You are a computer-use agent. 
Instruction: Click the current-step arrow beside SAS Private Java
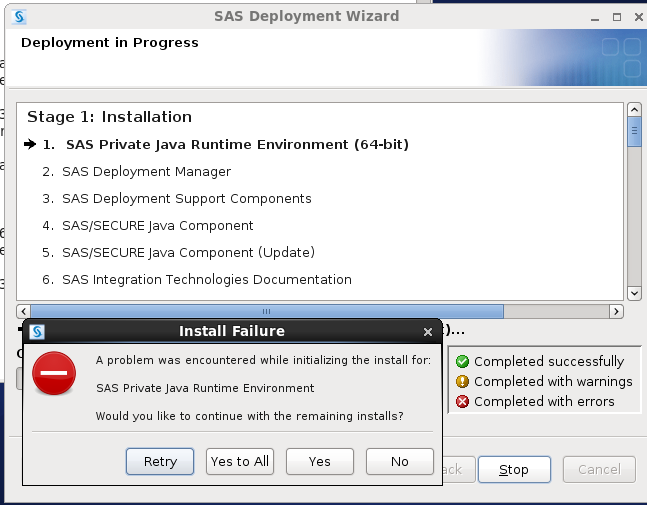tap(30, 144)
